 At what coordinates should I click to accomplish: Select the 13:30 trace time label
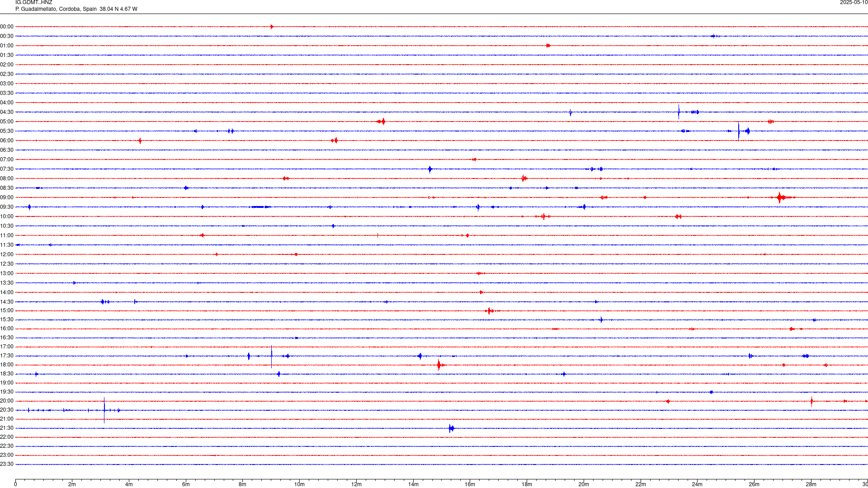tap(7, 283)
